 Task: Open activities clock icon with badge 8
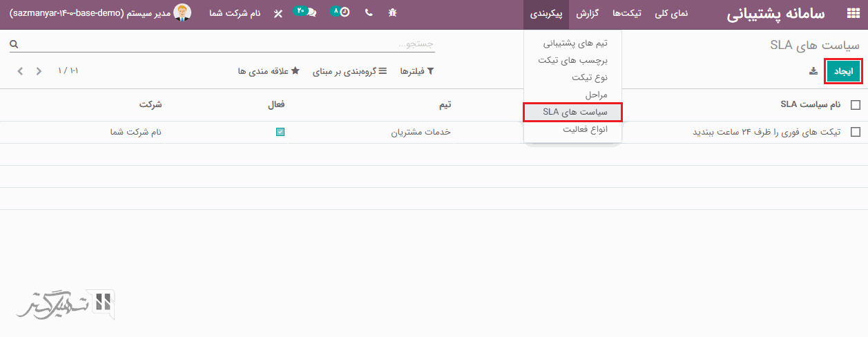340,12
